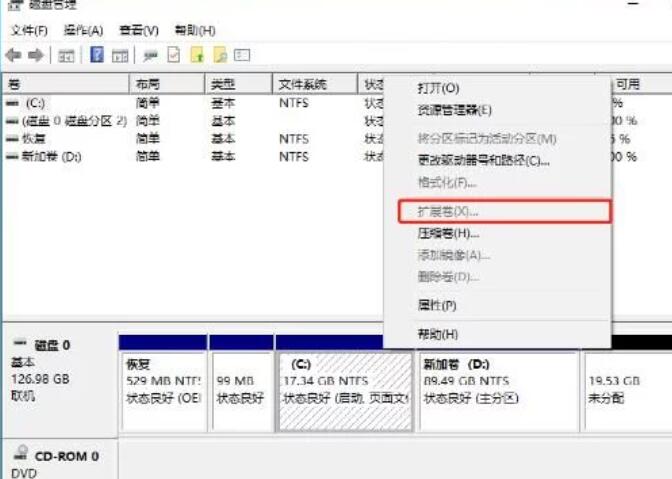Open the 操作(A) menu
This screenshot has width=672, height=479.
pos(83,31)
